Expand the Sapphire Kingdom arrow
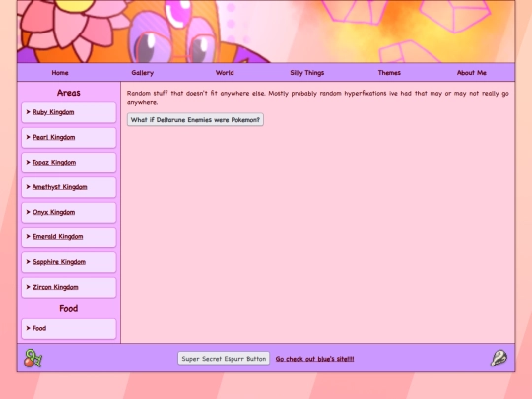 [29, 262]
